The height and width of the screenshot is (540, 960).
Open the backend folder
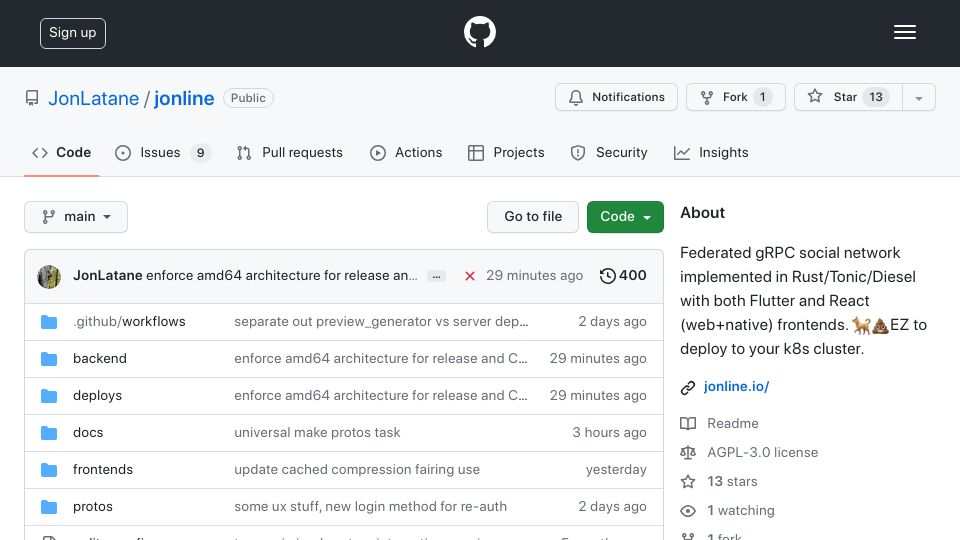pyautogui.click(x=100, y=359)
